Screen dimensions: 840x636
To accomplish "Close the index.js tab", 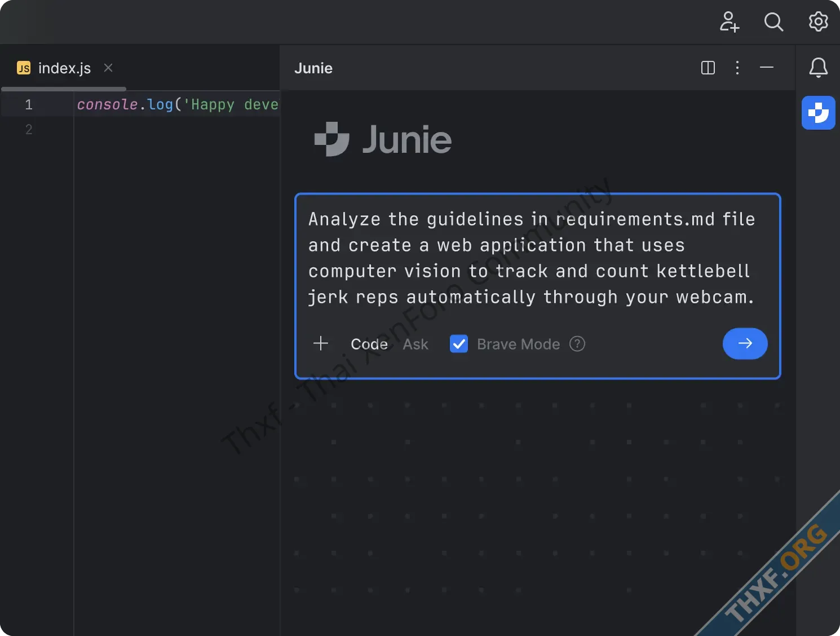I will point(108,68).
